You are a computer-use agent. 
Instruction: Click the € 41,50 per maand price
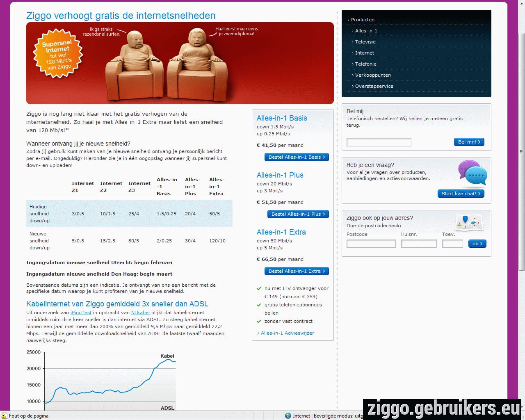pyautogui.click(x=280, y=145)
